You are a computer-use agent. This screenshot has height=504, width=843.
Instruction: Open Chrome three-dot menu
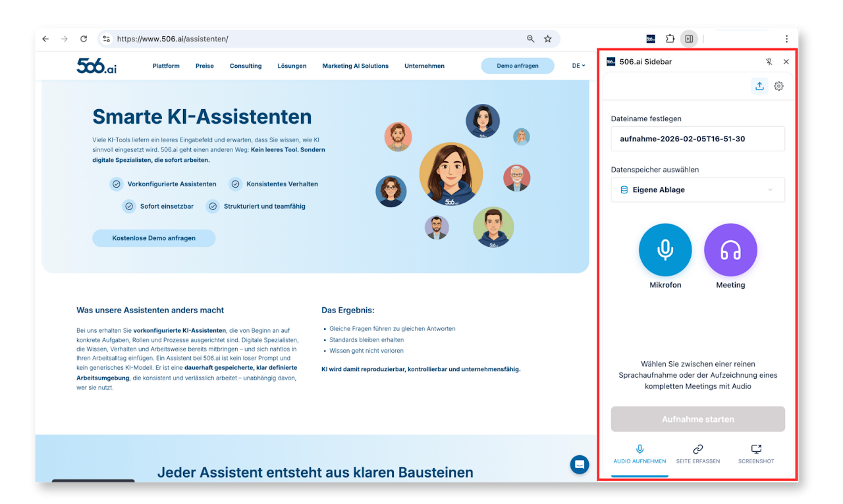[786, 39]
